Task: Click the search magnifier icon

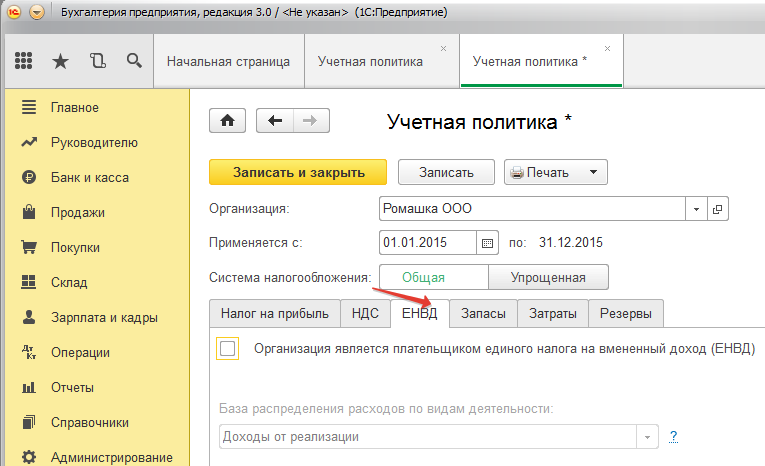Action: pyautogui.click(x=133, y=61)
